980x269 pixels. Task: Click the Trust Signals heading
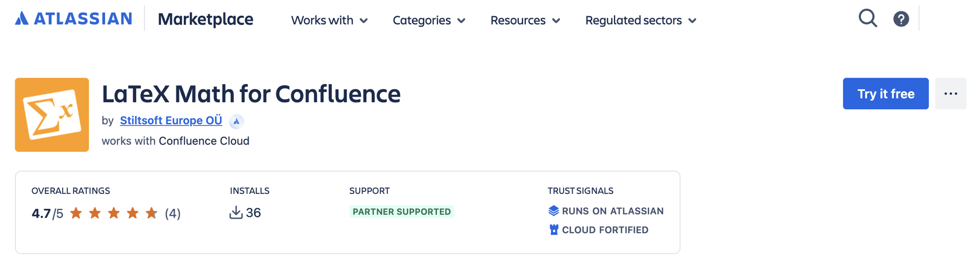coord(580,191)
